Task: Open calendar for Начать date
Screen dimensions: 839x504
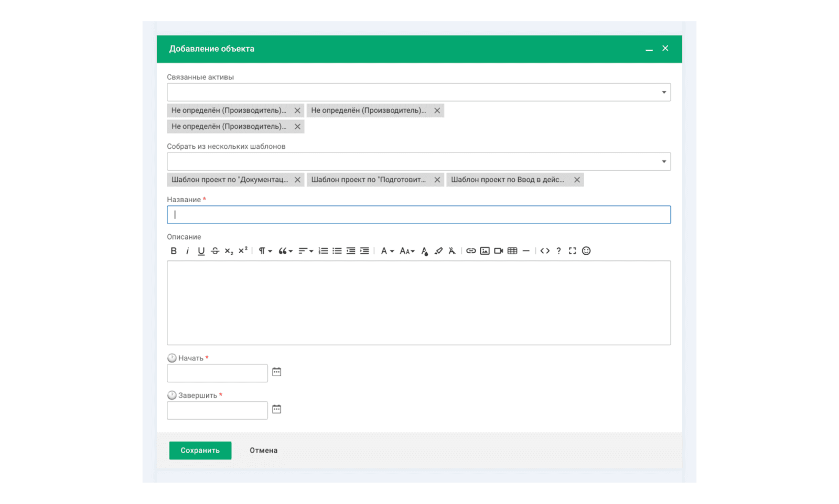Action: (277, 372)
